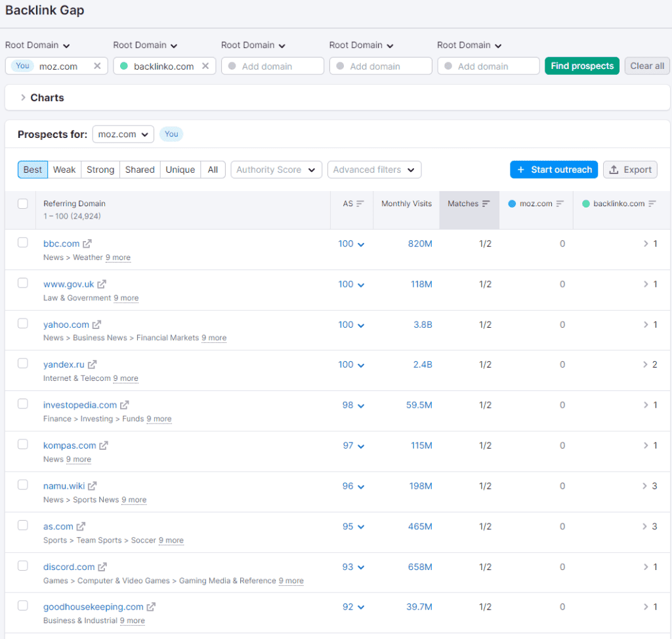Sort the table by the Matches column icon
The image size is (672, 639).
[x=485, y=203]
